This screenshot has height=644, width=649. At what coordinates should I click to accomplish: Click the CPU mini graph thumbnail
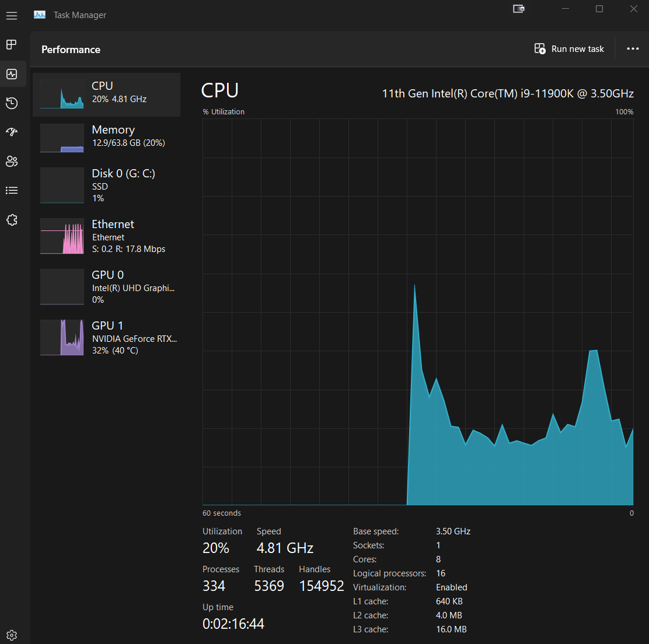pos(62,94)
